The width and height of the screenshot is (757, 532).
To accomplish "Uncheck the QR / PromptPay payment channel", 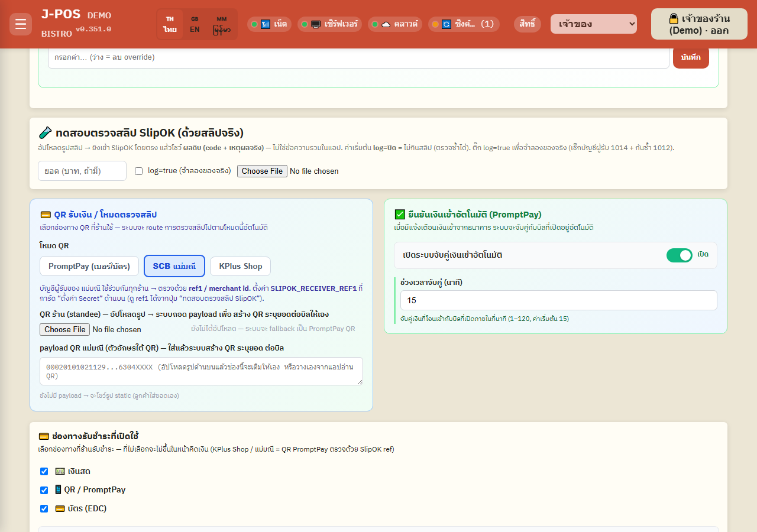I will tap(44, 490).
